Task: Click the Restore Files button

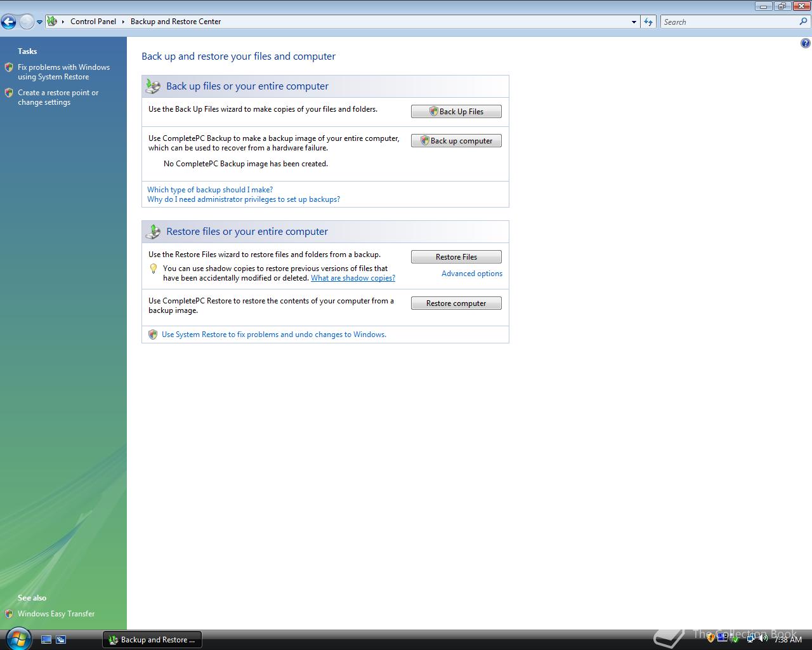Action: click(x=456, y=257)
